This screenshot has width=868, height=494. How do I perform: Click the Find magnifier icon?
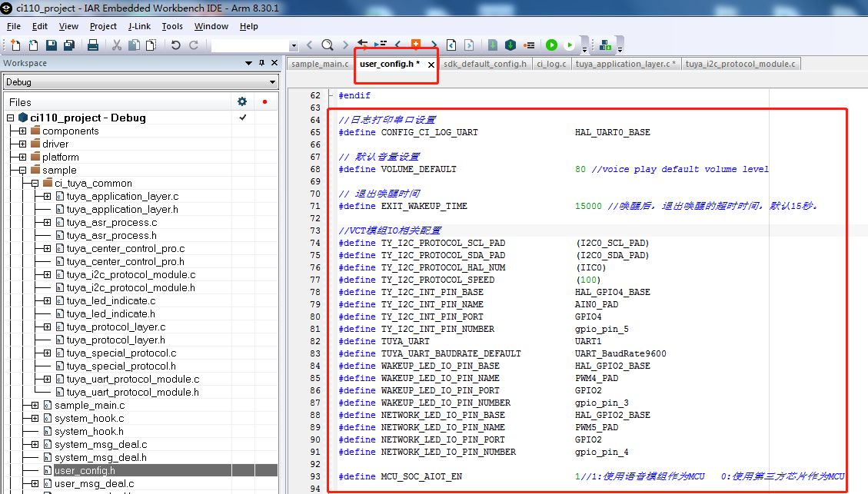point(328,45)
